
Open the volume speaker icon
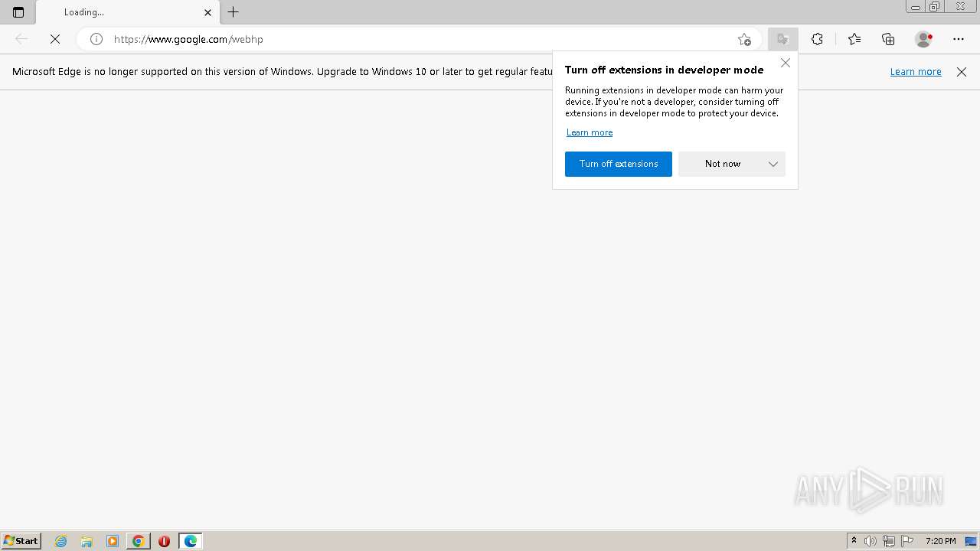(x=871, y=541)
